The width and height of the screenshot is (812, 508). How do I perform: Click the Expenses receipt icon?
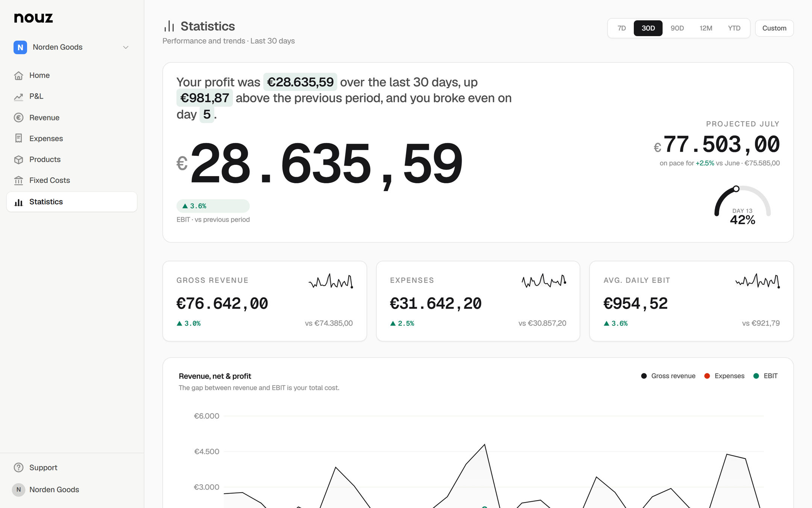point(18,138)
